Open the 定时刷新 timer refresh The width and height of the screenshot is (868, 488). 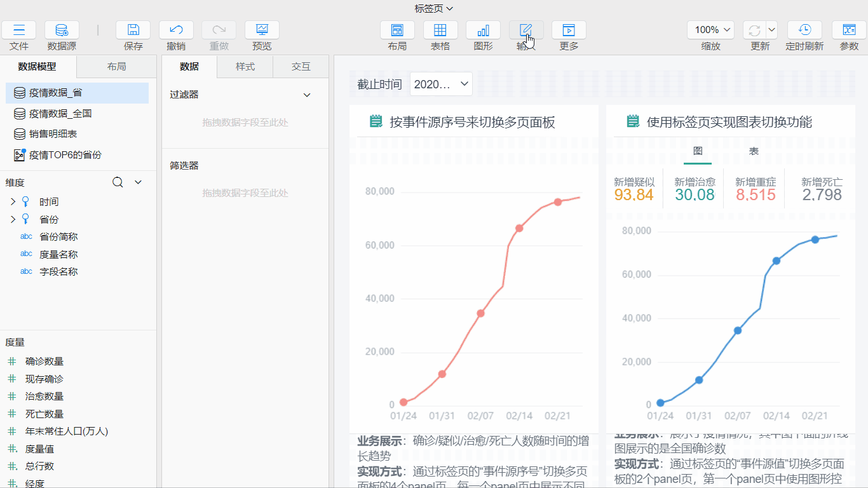pyautogui.click(x=804, y=30)
